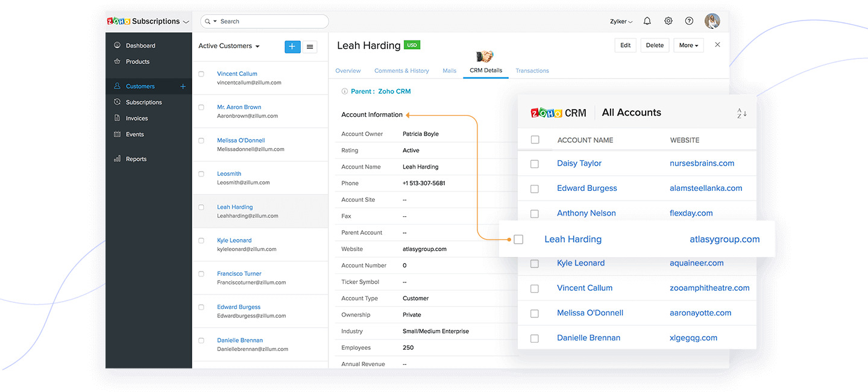Click the Dashboard sidebar icon
Viewport: 868px width, 392px height.
coord(117,46)
